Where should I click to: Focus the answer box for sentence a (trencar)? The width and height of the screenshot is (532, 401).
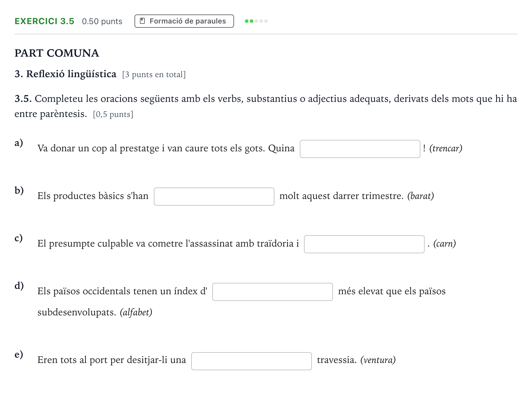(x=360, y=149)
